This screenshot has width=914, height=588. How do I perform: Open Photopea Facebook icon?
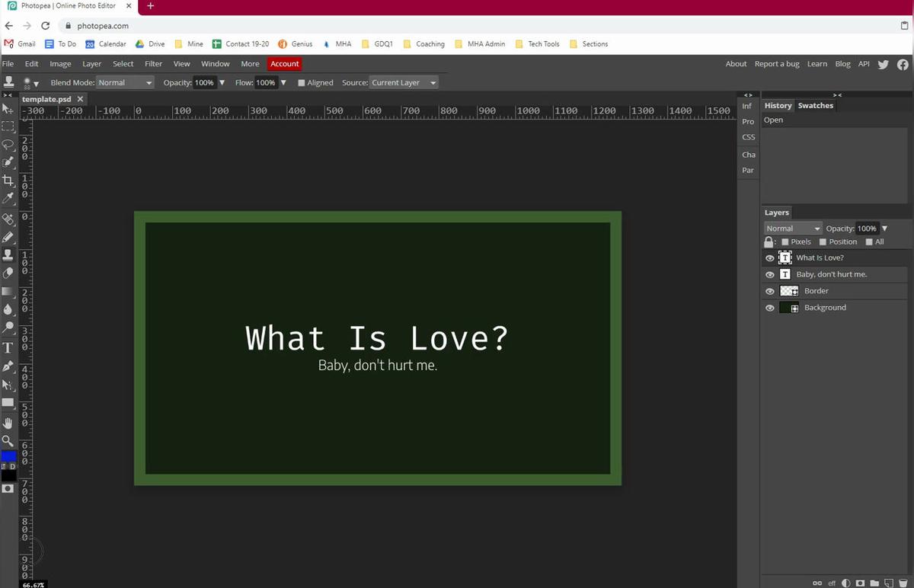pos(903,65)
